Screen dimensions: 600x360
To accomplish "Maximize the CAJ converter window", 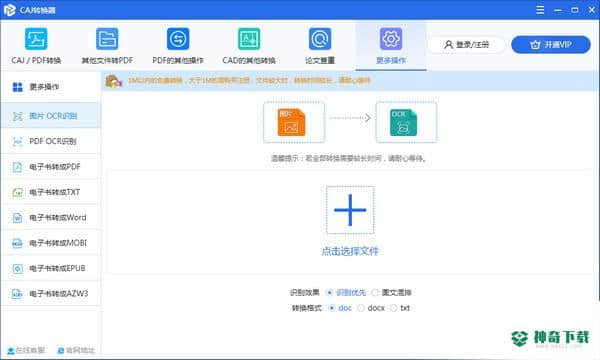I will pos(575,10).
